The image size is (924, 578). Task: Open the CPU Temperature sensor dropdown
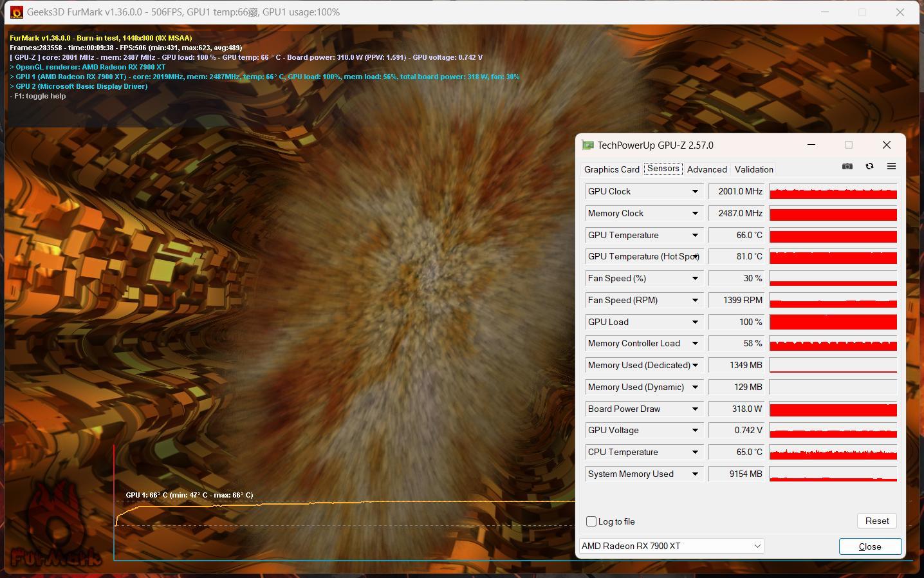tap(695, 452)
